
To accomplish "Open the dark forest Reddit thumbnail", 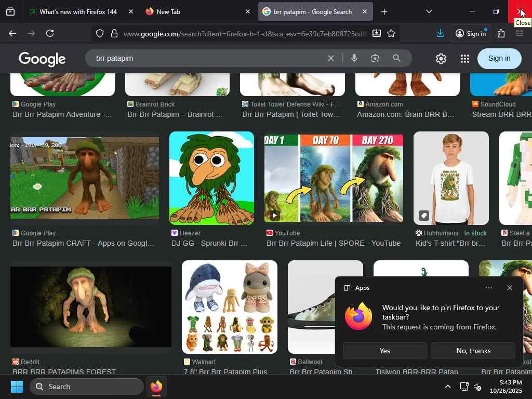I will click(90, 307).
